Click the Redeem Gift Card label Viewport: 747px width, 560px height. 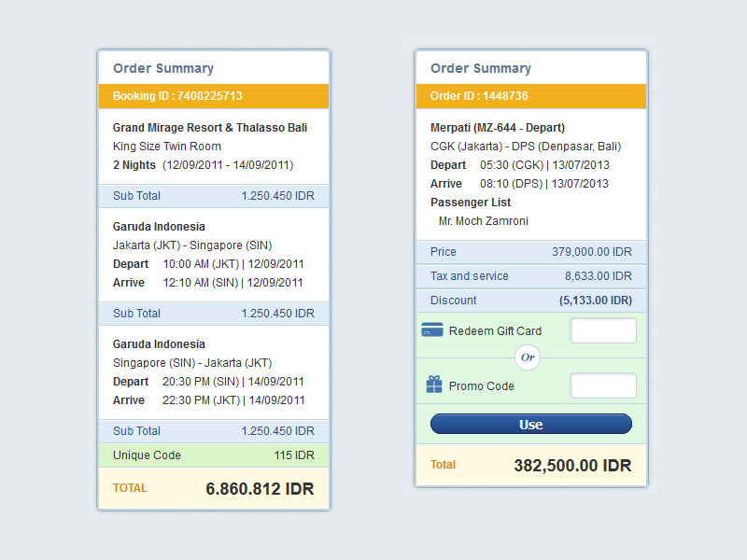pyautogui.click(x=495, y=331)
